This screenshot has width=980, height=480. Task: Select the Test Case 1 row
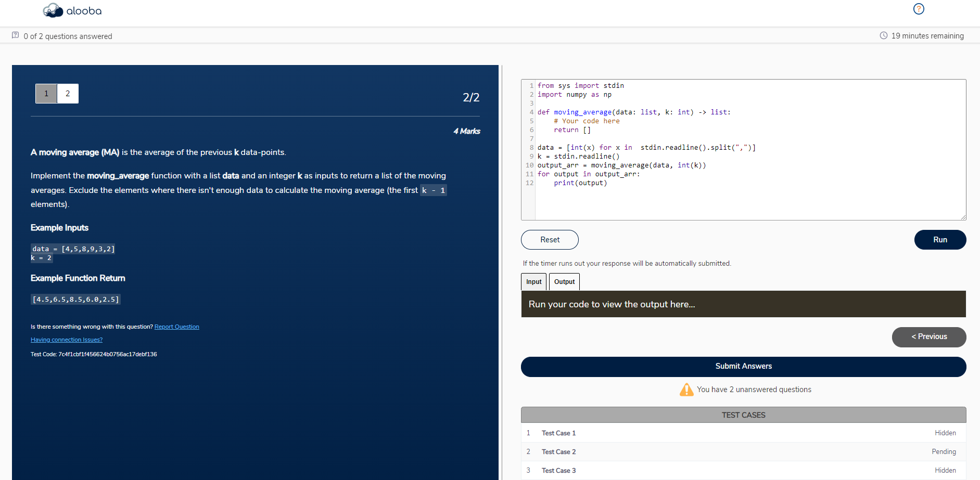point(743,433)
